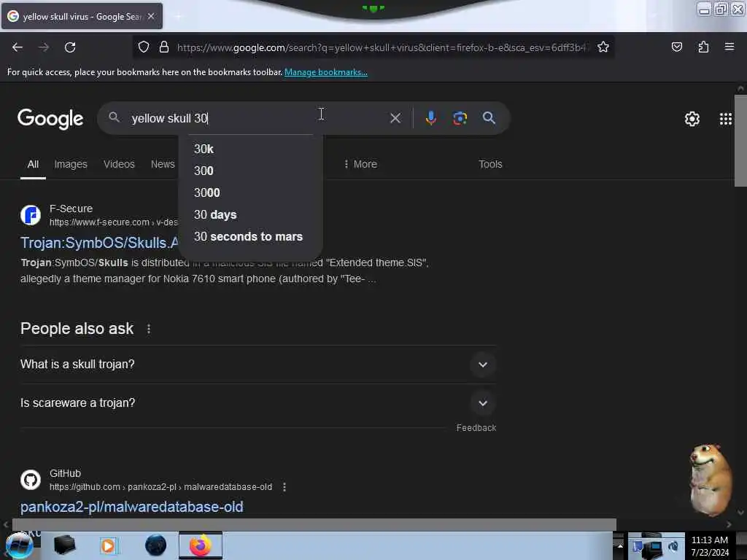This screenshot has height=560, width=747.
Task: Open Manage bookmarks link
Action: click(326, 72)
